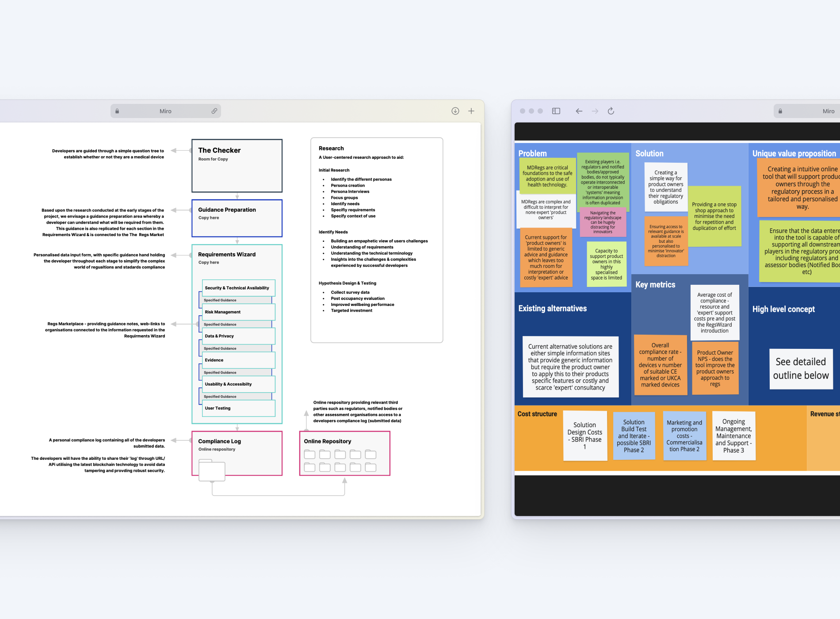The image size is (840, 619).
Task: Click folder icon under Compliance Log
Action: pos(212,470)
